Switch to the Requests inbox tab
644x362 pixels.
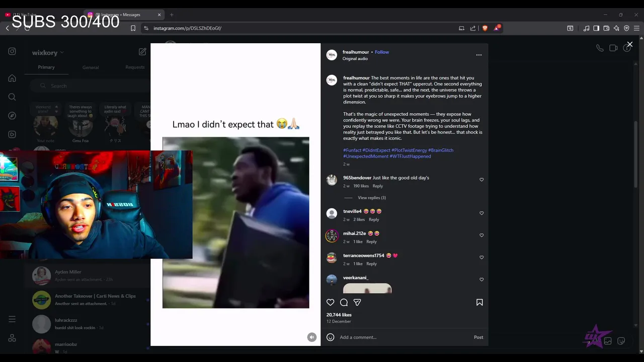tap(135, 67)
